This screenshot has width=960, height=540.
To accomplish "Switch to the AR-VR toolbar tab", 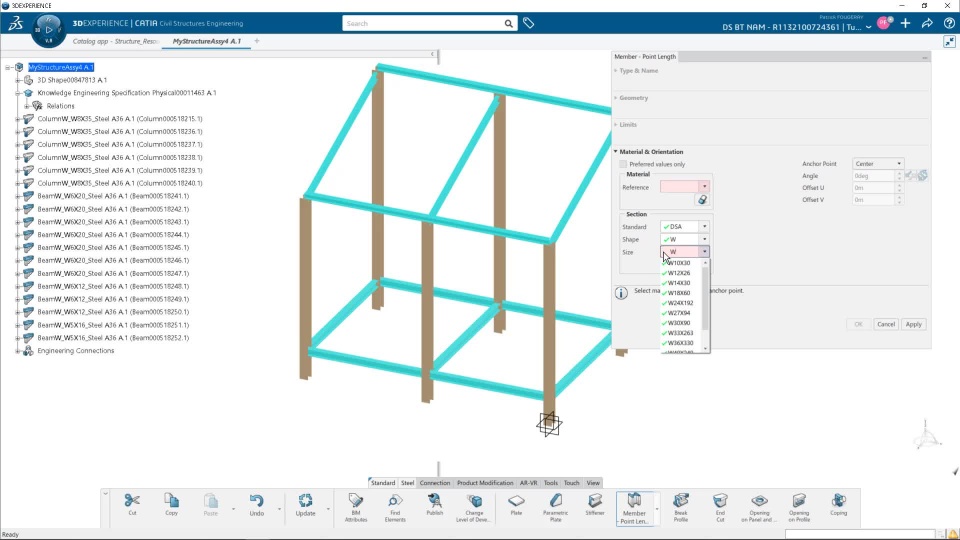I will click(528, 483).
